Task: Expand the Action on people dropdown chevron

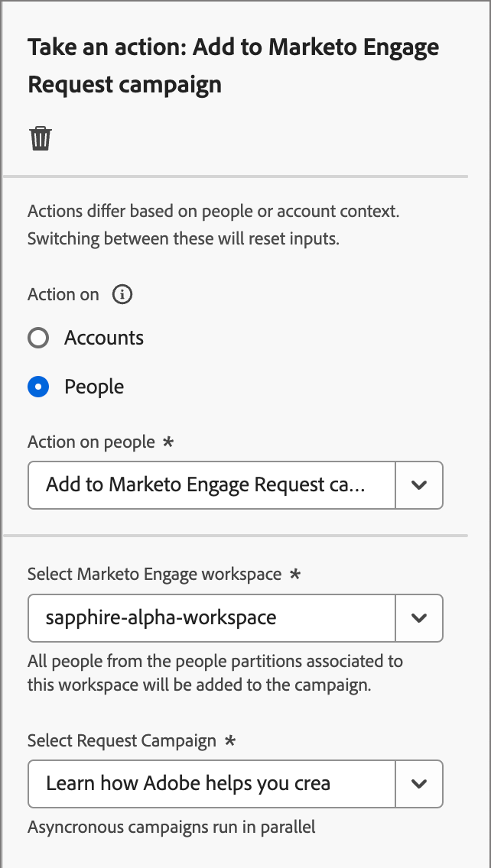Action: [x=419, y=484]
